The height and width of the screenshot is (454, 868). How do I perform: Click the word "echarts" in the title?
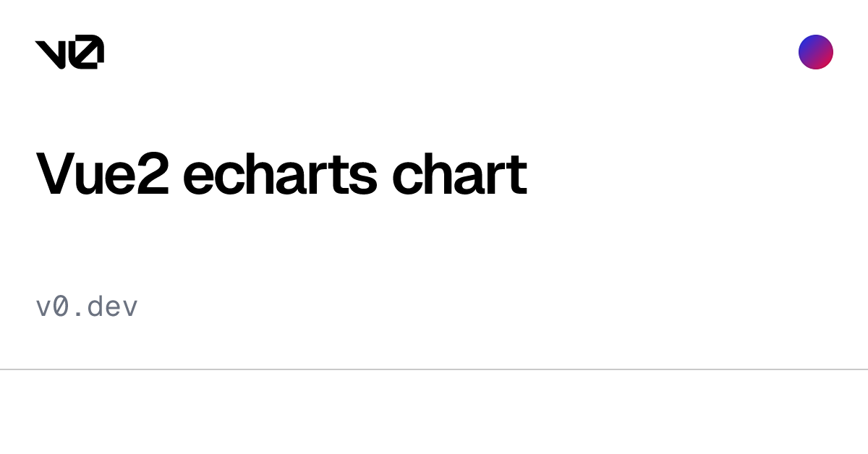click(280, 174)
